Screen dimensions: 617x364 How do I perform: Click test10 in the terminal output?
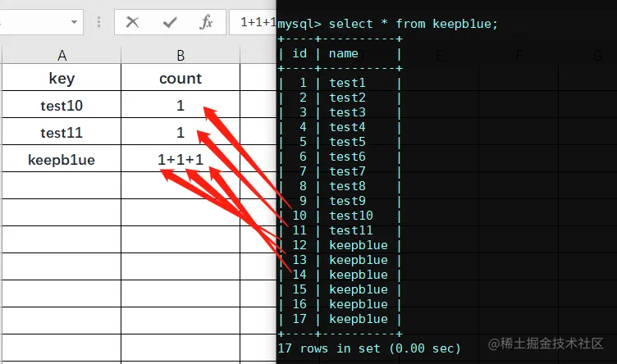tap(351, 216)
